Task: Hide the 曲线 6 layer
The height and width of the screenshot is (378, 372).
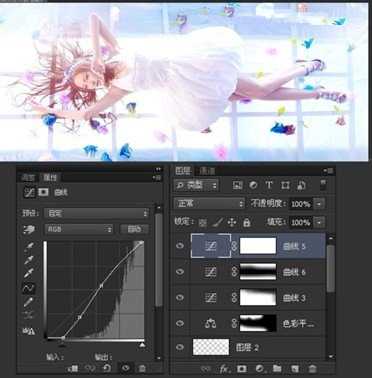Action: pos(180,272)
